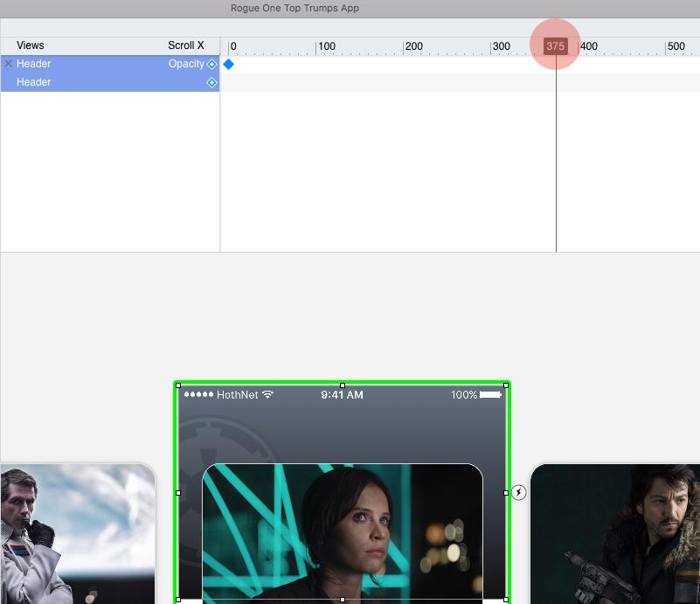Click the Rogue One Top Trumps App title
Viewport: 700px width, 604px height.
(x=295, y=8)
